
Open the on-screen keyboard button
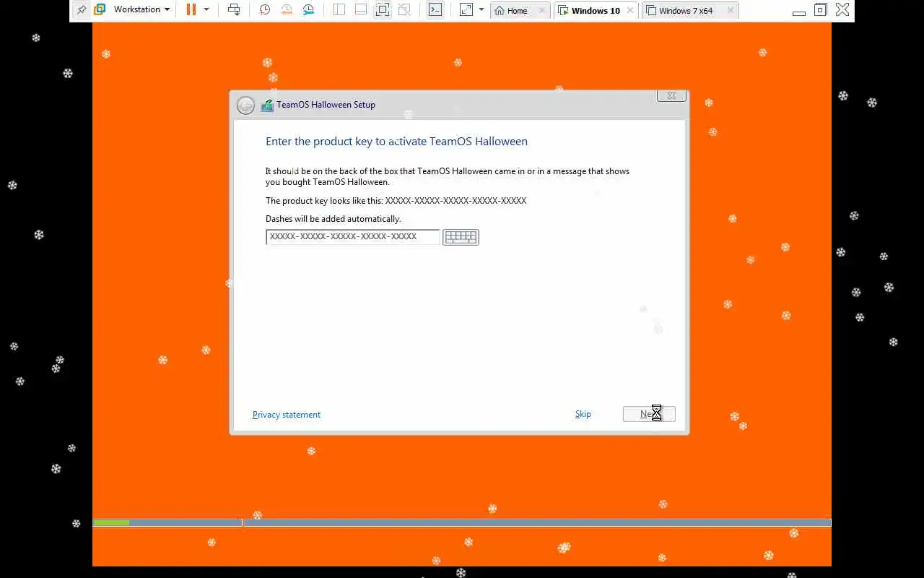461,237
